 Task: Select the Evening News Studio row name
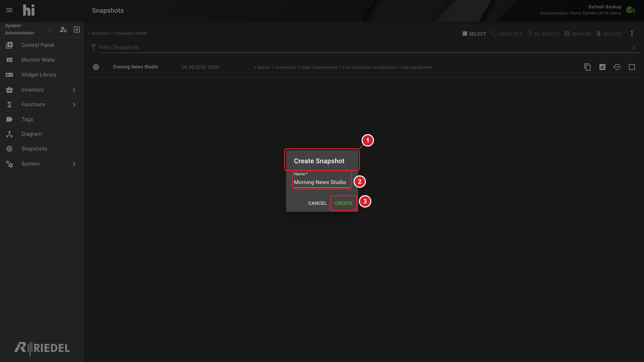point(136,67)
